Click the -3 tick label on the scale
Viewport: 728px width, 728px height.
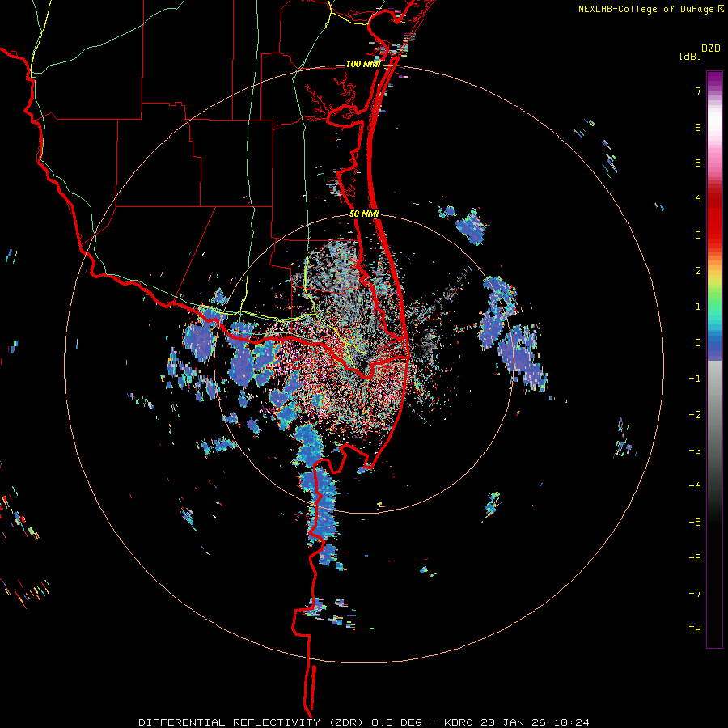[695, 451]
